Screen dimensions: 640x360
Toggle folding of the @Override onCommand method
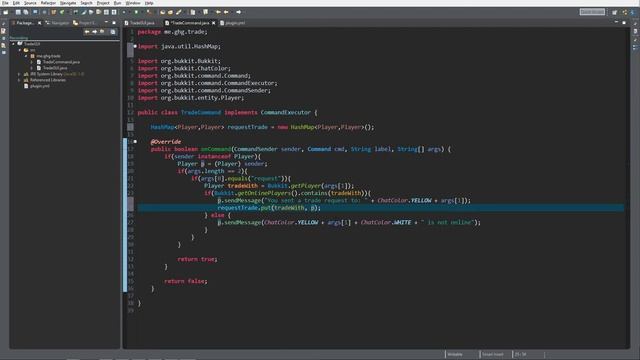click(x=135, y=142)
